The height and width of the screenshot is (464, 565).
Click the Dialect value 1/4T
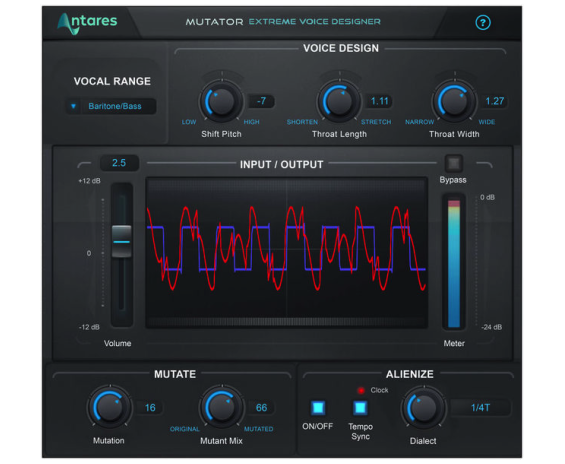click(480, 408)
